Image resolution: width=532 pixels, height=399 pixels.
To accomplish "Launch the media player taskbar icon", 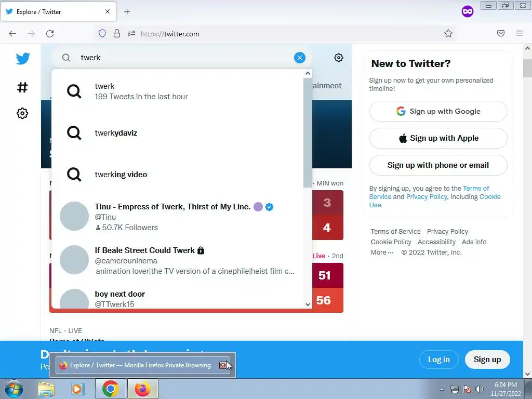I will (78, 389).
